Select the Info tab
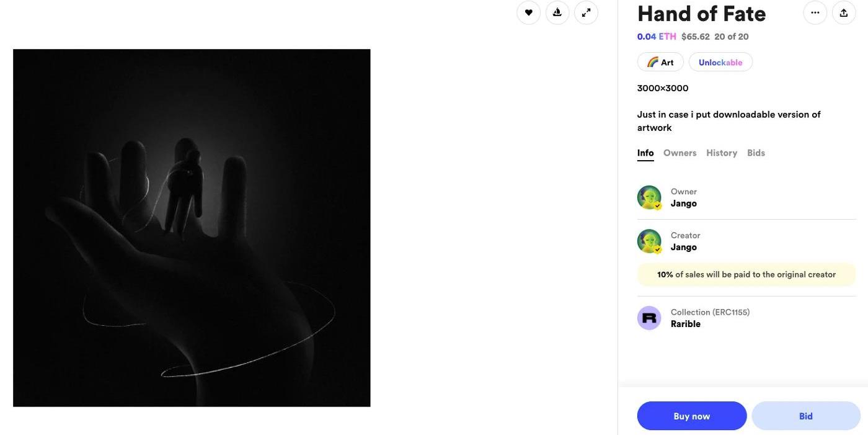The width and height of the screenshot is (868, 435). [645, 153]
